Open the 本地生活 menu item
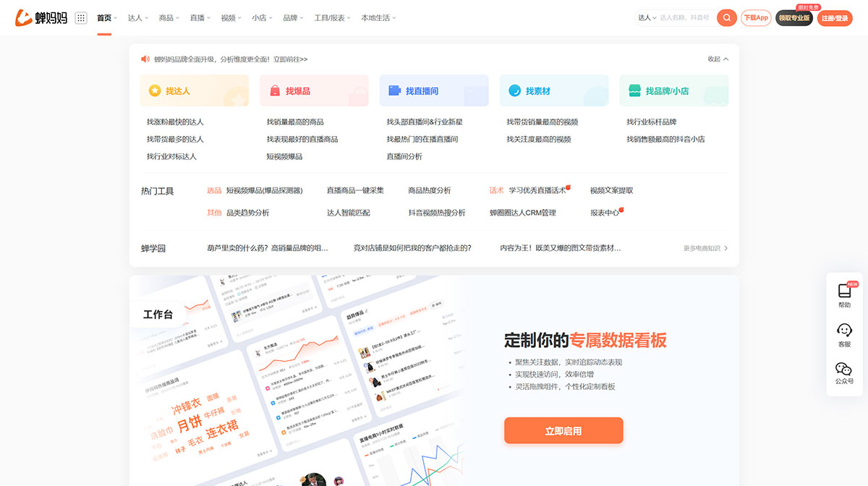Viewport: 868px width, 486px height. (375, 17)
